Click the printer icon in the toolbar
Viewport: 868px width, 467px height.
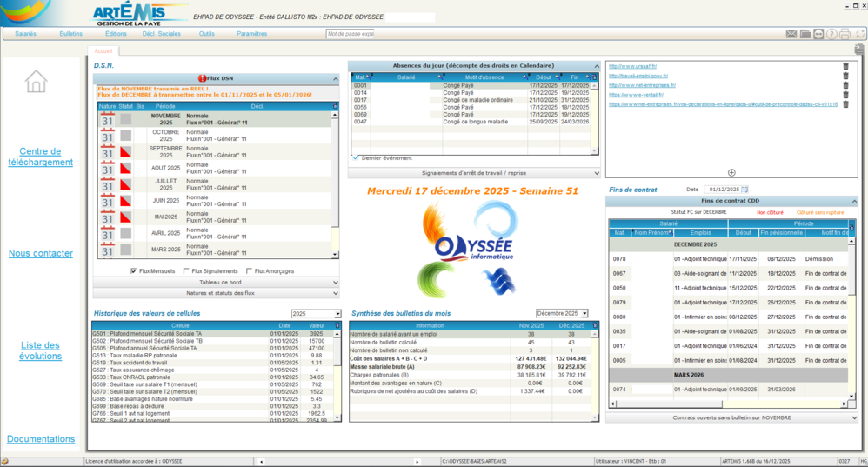(x=845, y=34)
